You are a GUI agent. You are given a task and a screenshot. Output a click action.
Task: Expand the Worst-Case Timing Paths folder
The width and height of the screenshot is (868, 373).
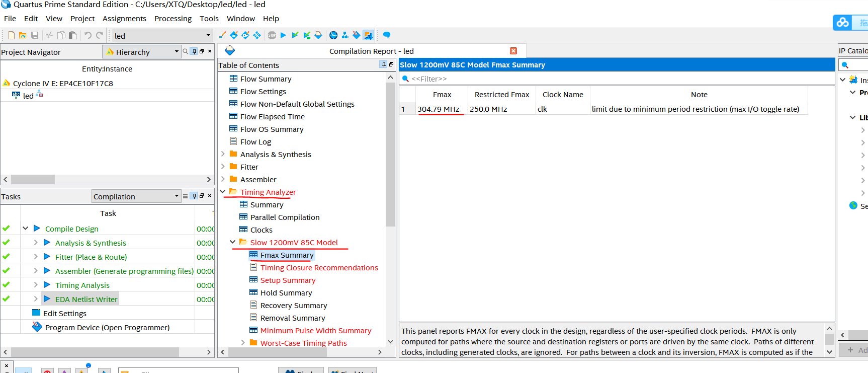(x=243, y=343)
